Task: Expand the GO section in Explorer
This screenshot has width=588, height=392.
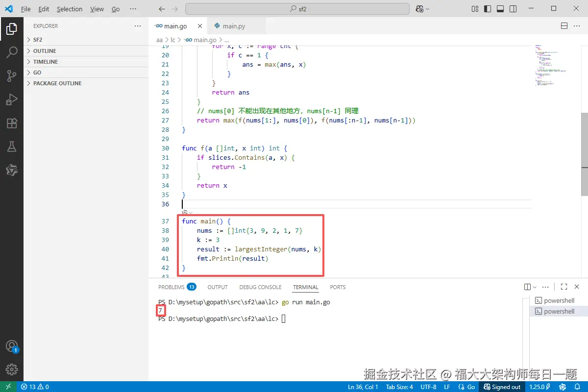Action: pyautogui.click(x=86, y=73)
